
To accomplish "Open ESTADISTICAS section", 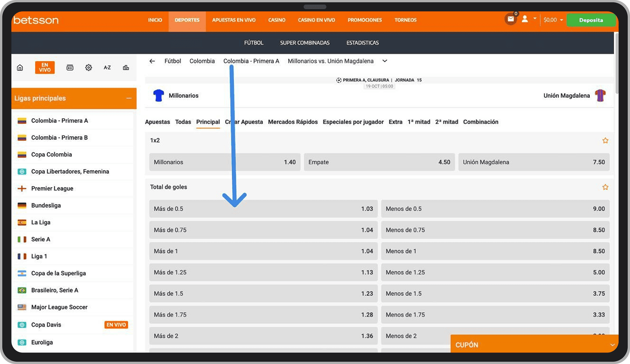I will coord(363,43).
